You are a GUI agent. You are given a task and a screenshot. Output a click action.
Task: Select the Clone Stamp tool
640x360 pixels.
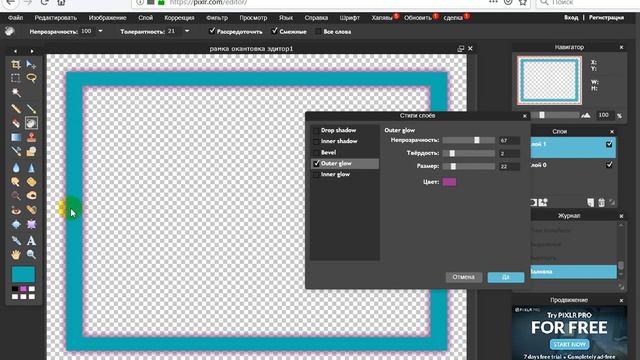[x=31, y=137]
